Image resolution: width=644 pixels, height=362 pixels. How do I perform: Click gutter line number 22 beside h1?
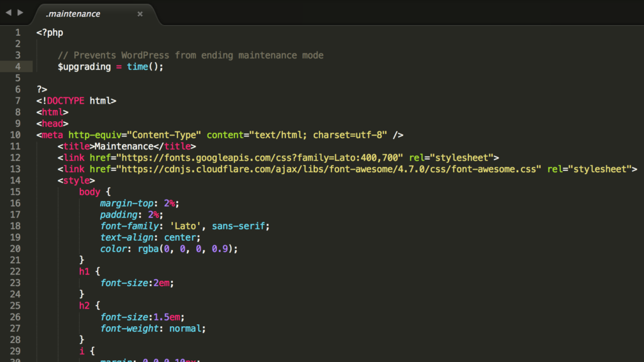click(x=15, y=271)
